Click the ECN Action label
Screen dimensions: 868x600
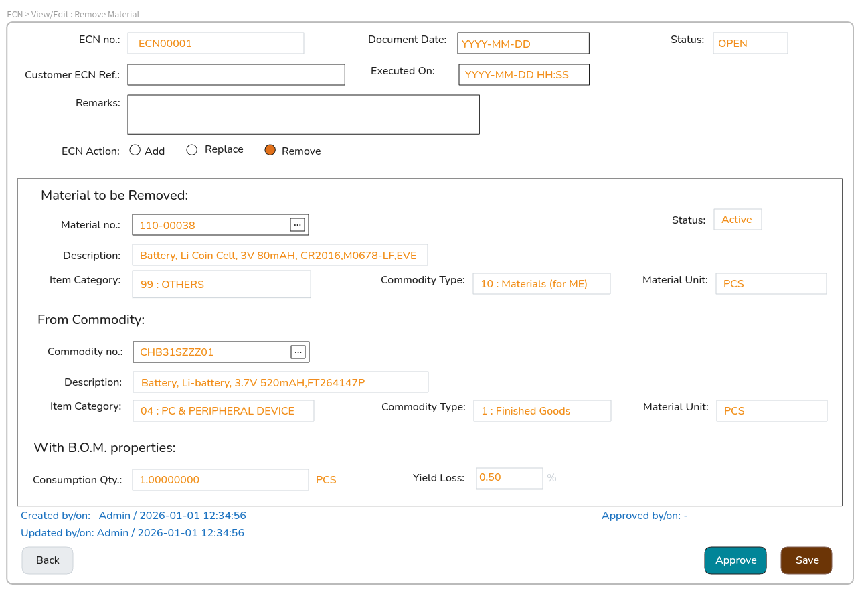(x=90, y=151)
